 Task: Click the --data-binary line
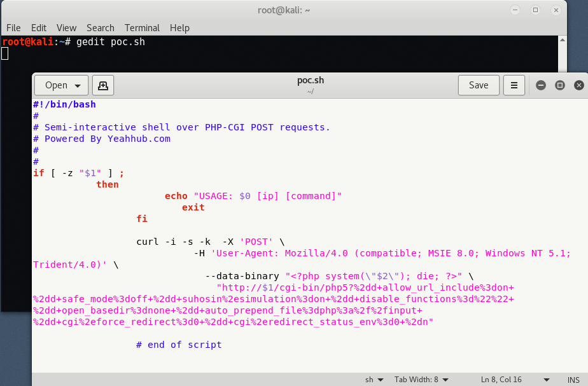point(339,276)
